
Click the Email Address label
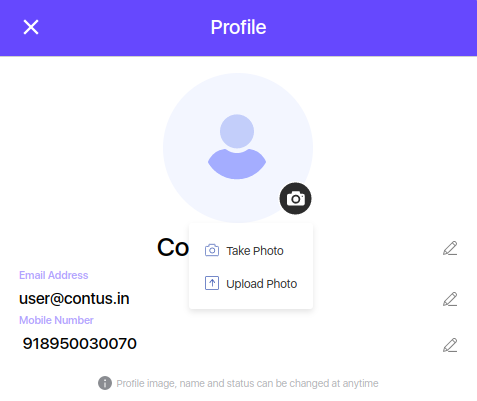tap(53, 275)
